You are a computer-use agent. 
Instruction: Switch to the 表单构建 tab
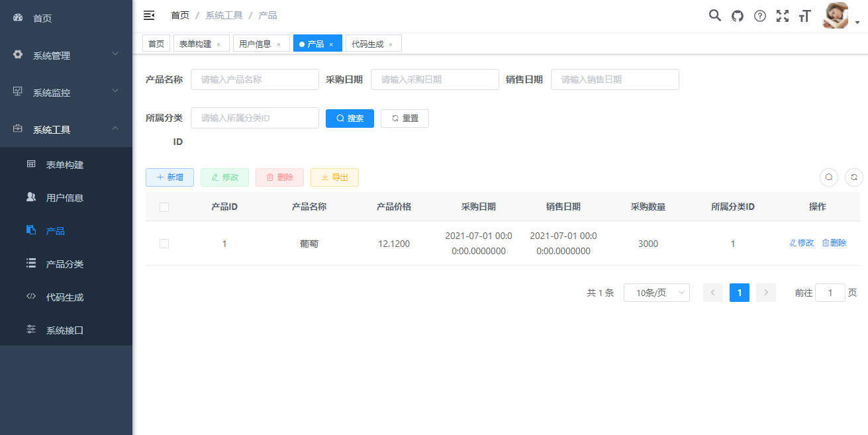click(195, 44)
